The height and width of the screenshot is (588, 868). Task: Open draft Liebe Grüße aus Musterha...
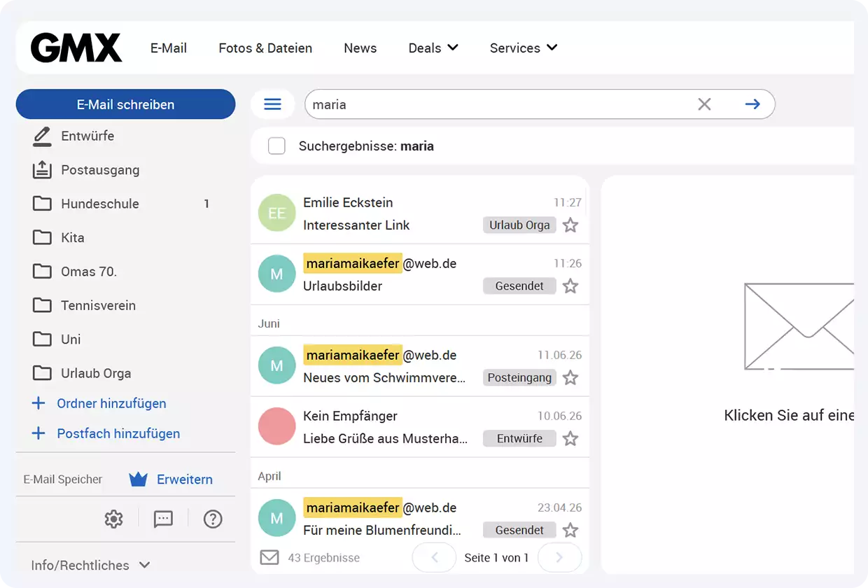pos(385,438)
